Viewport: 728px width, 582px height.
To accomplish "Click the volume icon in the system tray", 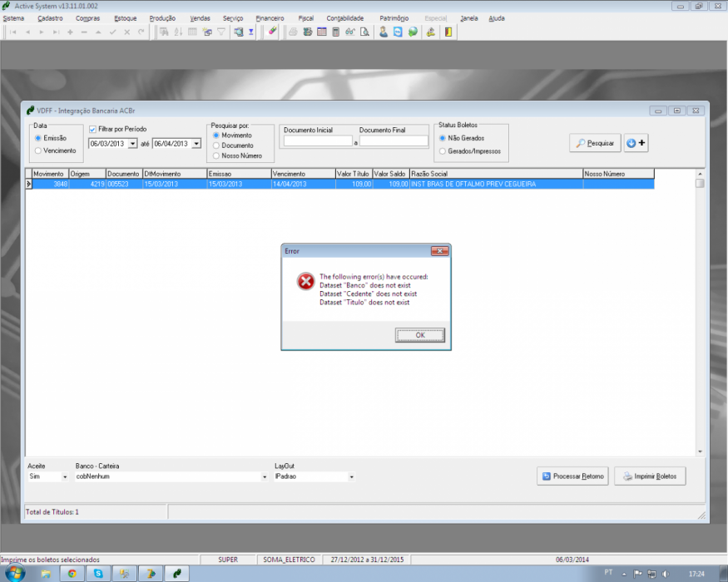I will [666, 574].
